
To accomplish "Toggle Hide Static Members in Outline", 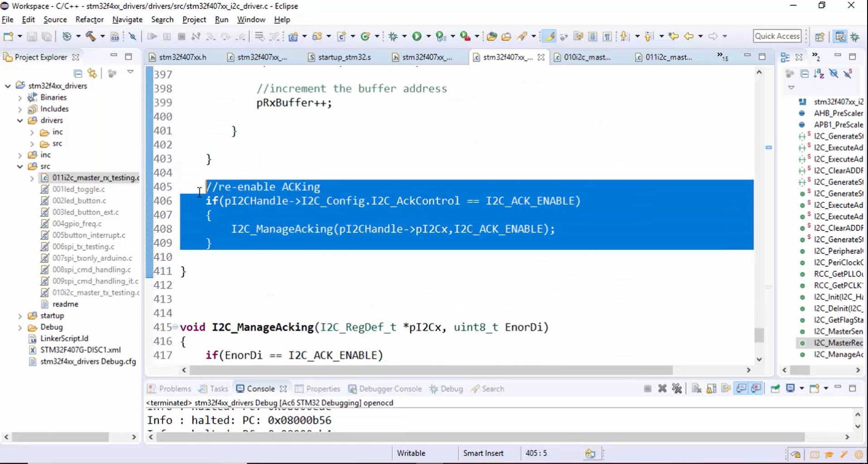I will [x=848, y=73].
